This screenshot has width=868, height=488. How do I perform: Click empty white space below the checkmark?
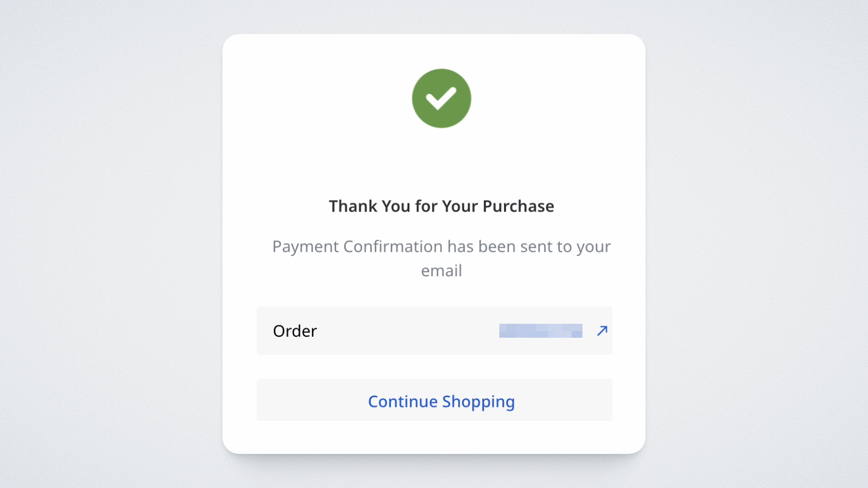tap(441, 160)
